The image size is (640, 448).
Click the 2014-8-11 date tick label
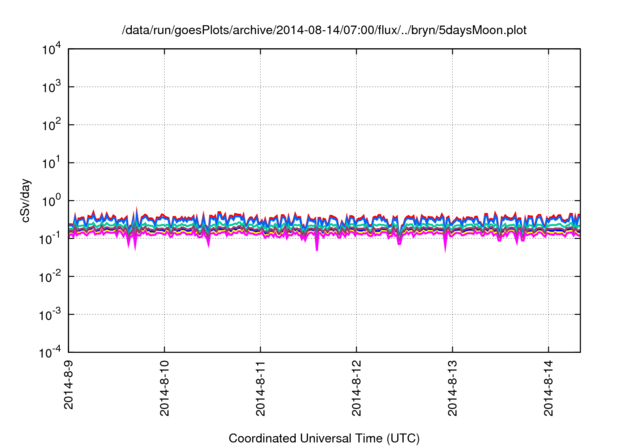260,388
